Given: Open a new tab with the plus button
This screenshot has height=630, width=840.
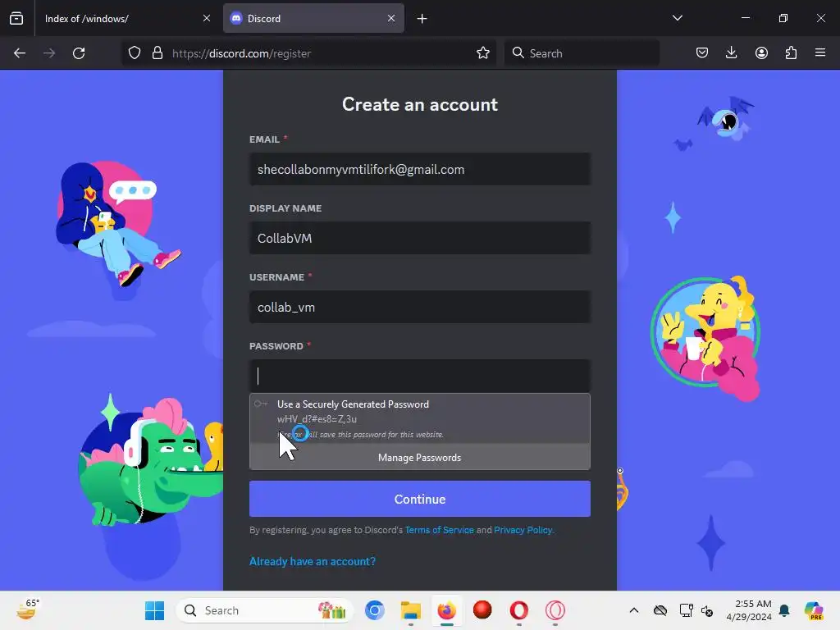Looking at the screenshot, I should (422, 19).
